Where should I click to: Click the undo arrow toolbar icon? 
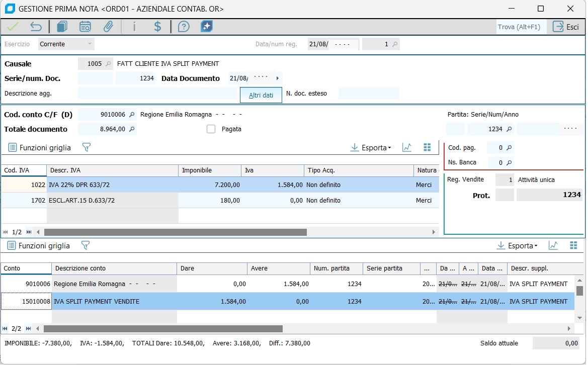[x=36, y=27]
